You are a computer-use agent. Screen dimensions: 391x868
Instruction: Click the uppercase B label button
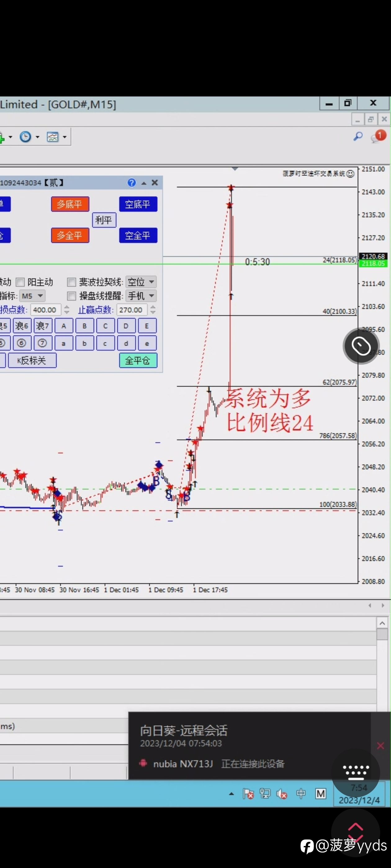coord(85,326)
